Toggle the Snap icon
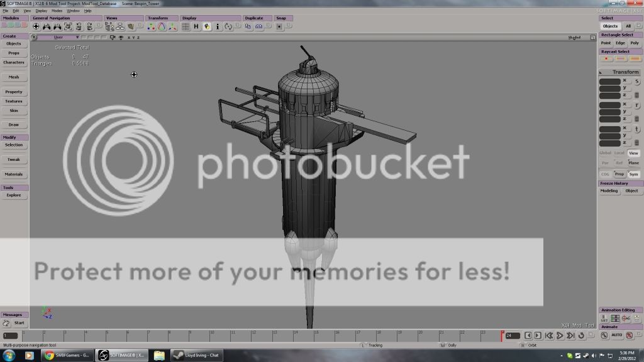Image resolution: width=644 pixels, height=362 pixels. pyautogui.click(x=279, y=26)
